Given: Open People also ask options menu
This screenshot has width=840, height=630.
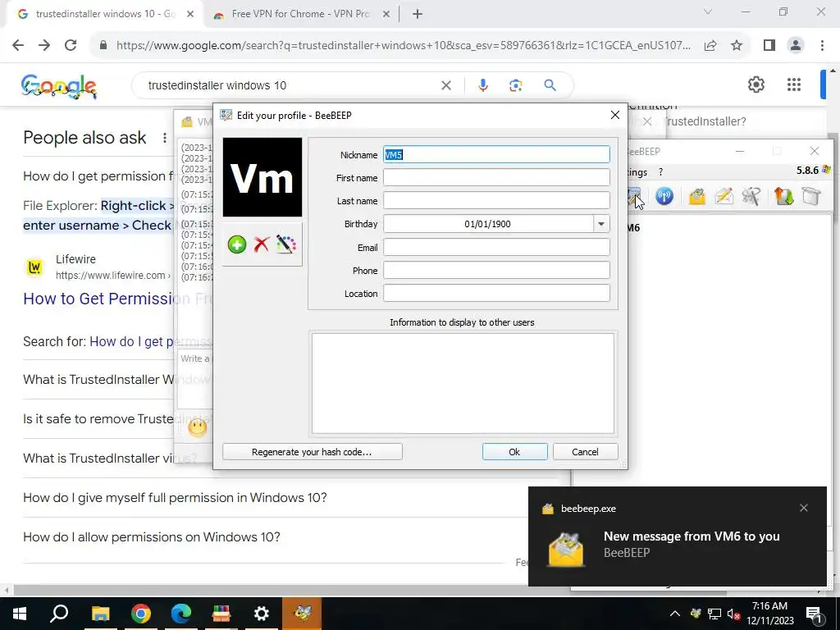Looking at the screenshot, I should point(164,138).
